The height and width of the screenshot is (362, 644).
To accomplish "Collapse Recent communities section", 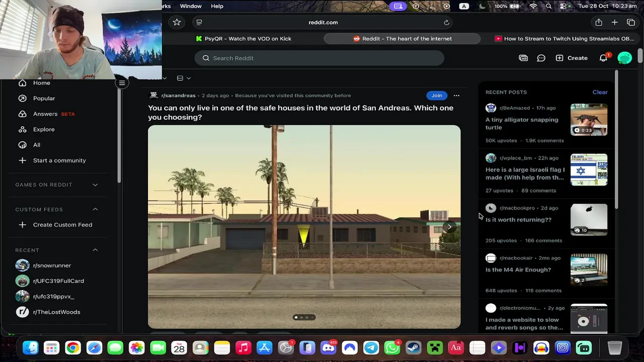I will coord(95,250).
